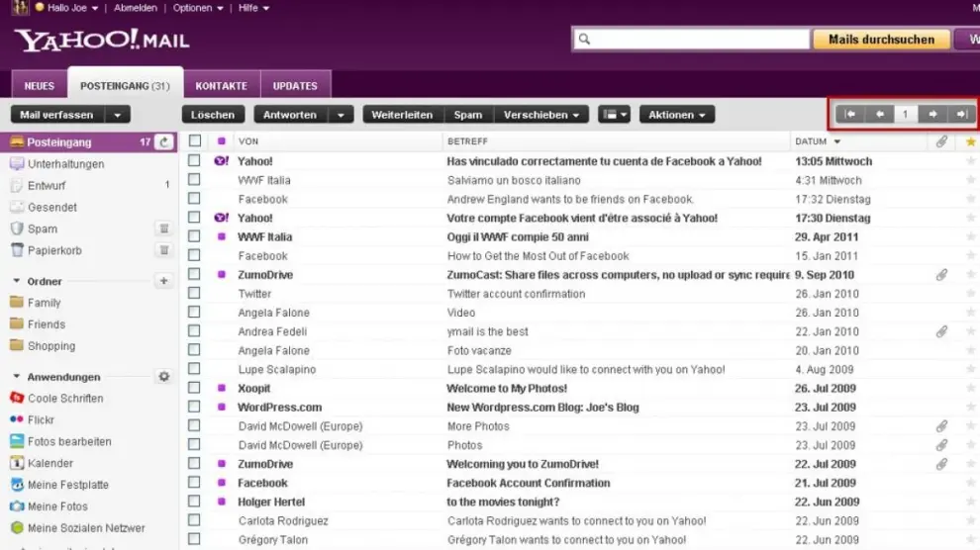
Task: Switch to the Kontakte tab
Action: (222, 86)
